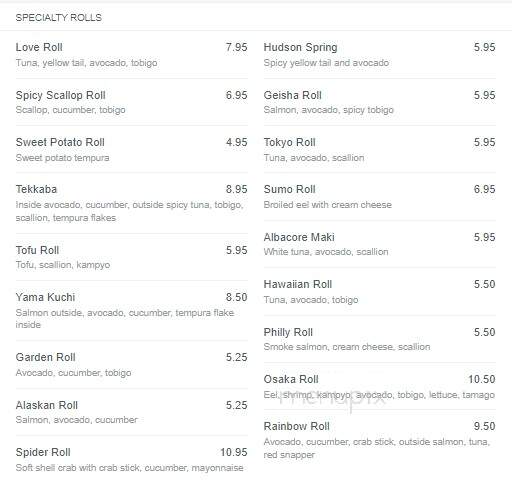
Task: Choose the Philly Roll item
Action: [x=288, y=332]
